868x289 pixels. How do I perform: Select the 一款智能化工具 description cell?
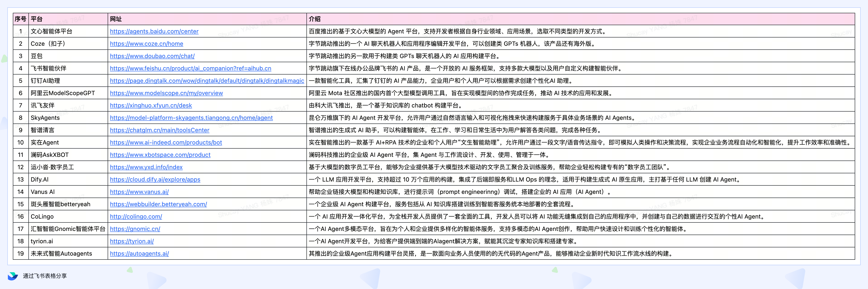click(581, 81)
